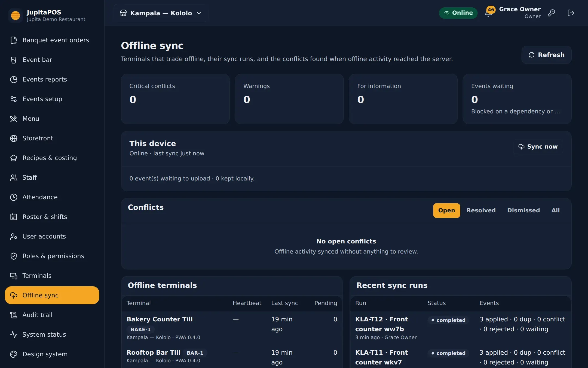Switch to Dismissed conflicts tab

[523, 210]
